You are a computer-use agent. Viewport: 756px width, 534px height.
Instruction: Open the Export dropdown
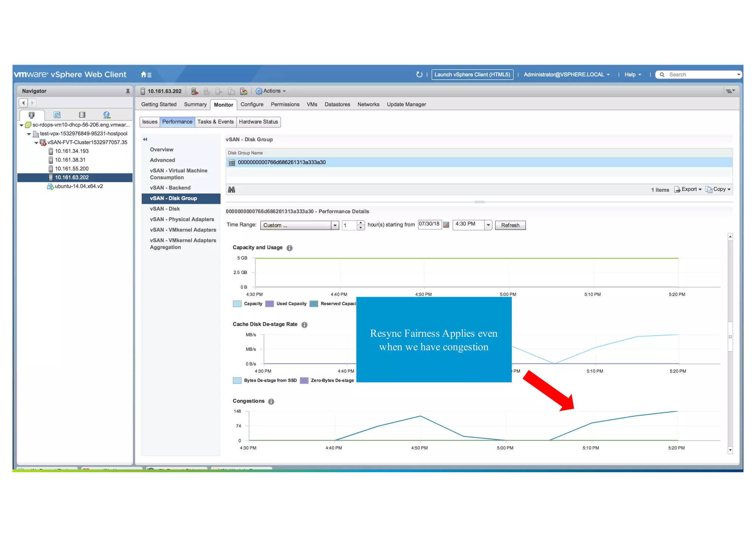(688, 189)
